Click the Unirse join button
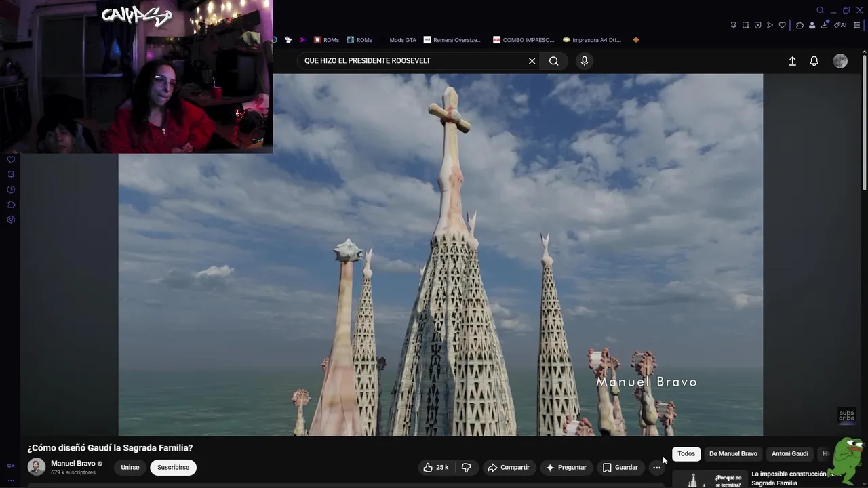 tap(130, 468)
